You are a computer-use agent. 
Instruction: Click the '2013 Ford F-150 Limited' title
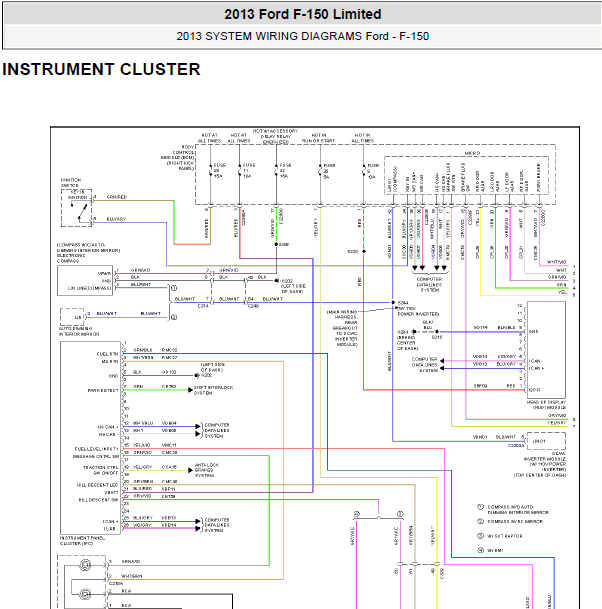click(x=303, y=14)
